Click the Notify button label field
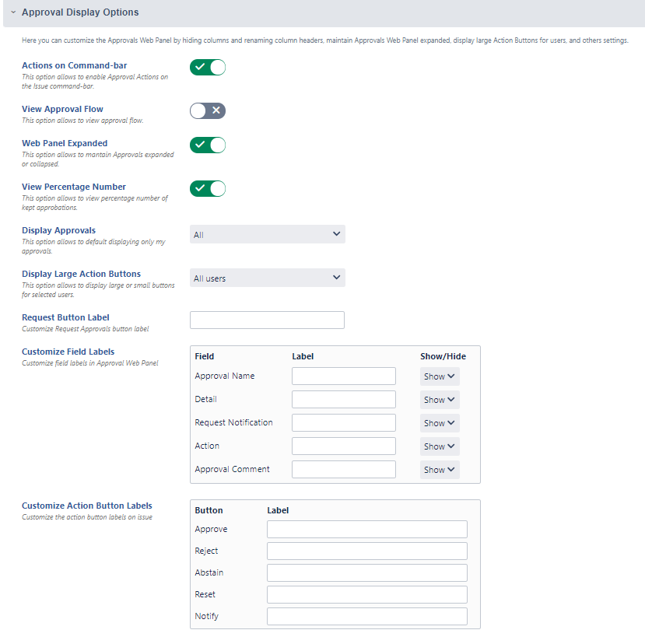Screen dimensions: 645x644 366,617
